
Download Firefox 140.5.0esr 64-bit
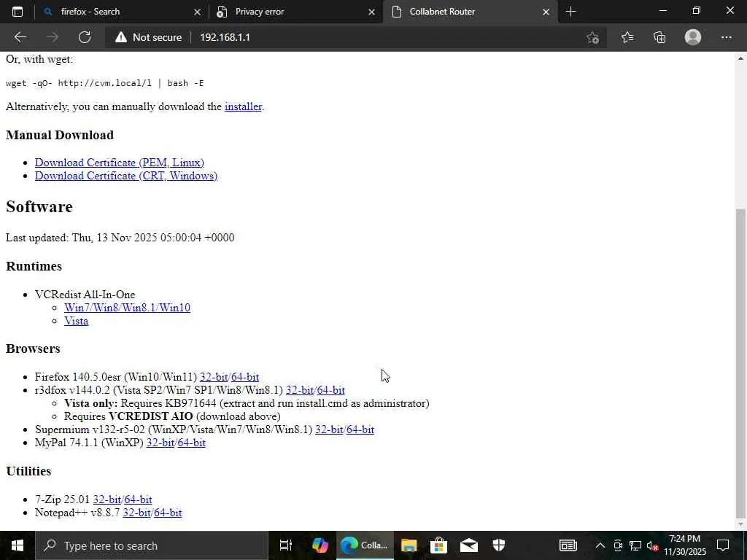[245, 377]
